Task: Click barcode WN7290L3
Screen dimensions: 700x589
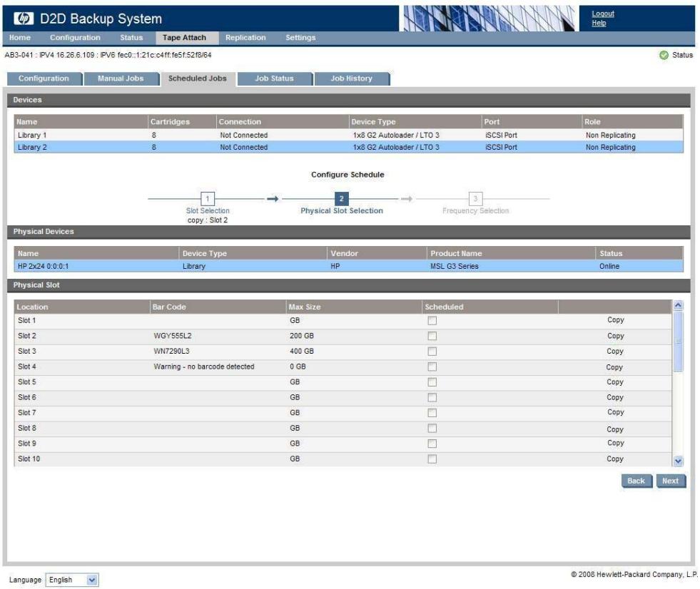Action: tap(171, 351)
